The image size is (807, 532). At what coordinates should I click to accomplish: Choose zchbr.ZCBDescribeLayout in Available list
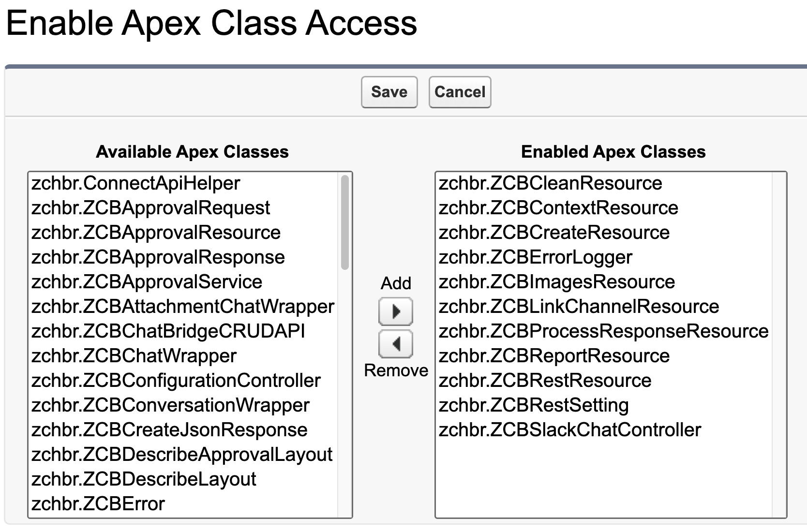(144, 479)
